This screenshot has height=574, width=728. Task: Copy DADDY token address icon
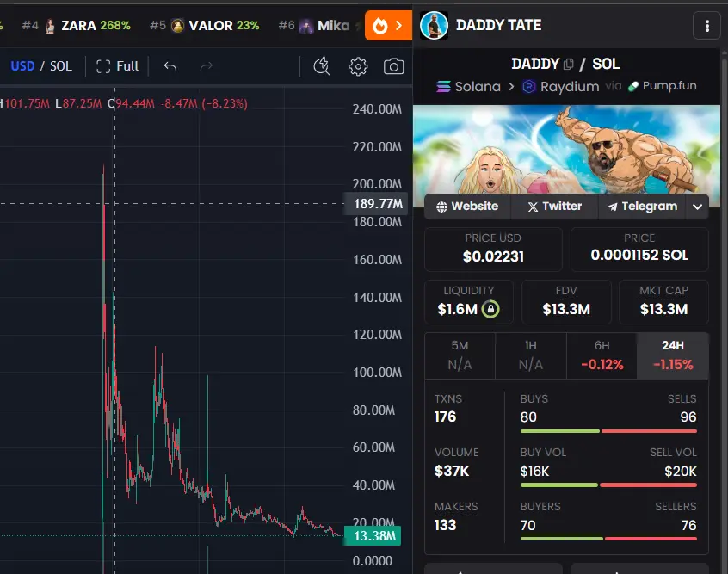pos(568,64)
